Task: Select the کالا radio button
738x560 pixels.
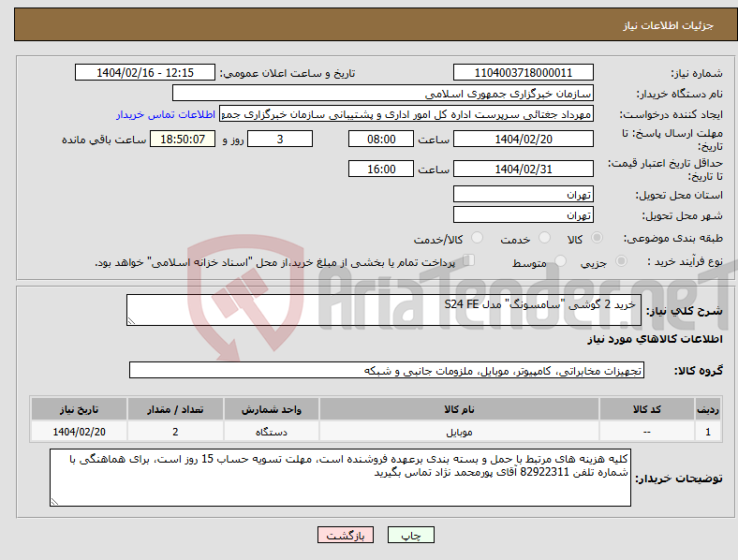Action: click(597, 238)
